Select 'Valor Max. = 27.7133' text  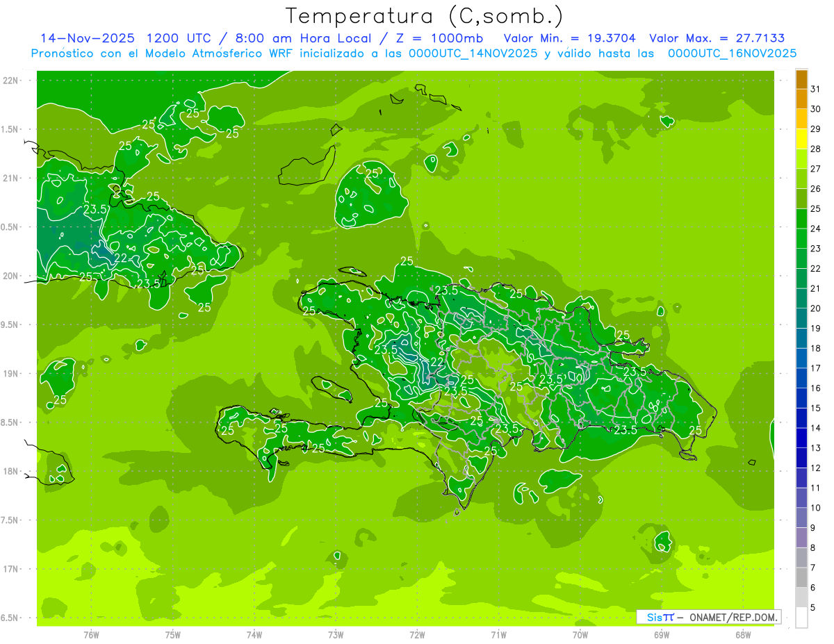[717, 38]
